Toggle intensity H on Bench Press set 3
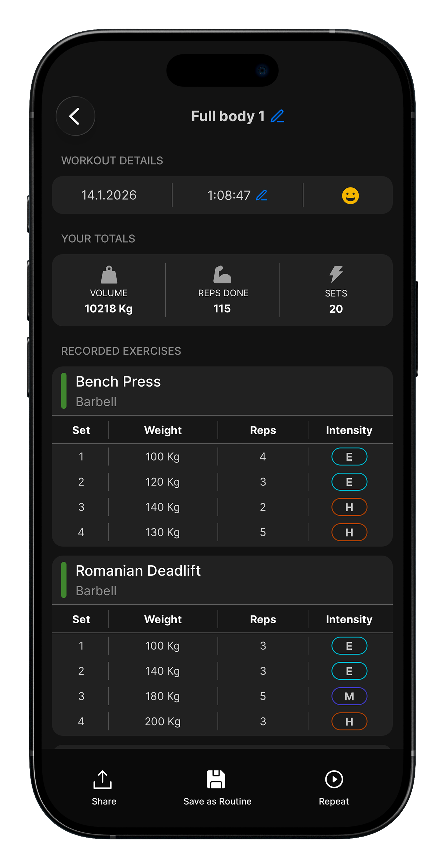438x868 pixels. 349,507
